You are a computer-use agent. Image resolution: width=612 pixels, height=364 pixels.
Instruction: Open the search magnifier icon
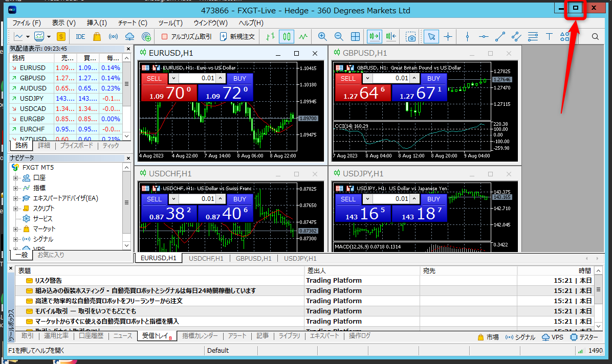click(595, 37)
